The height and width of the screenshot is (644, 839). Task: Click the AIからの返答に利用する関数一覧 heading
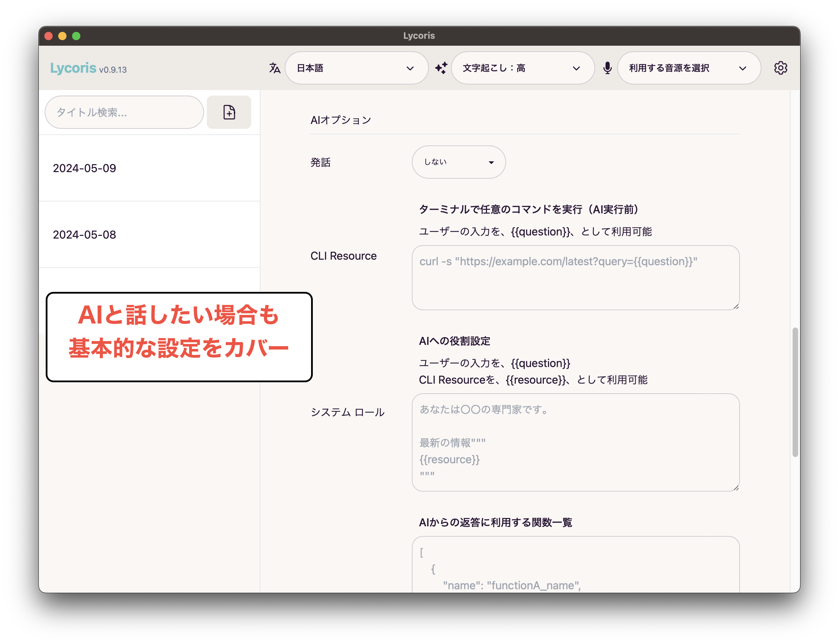click(495, 522)
